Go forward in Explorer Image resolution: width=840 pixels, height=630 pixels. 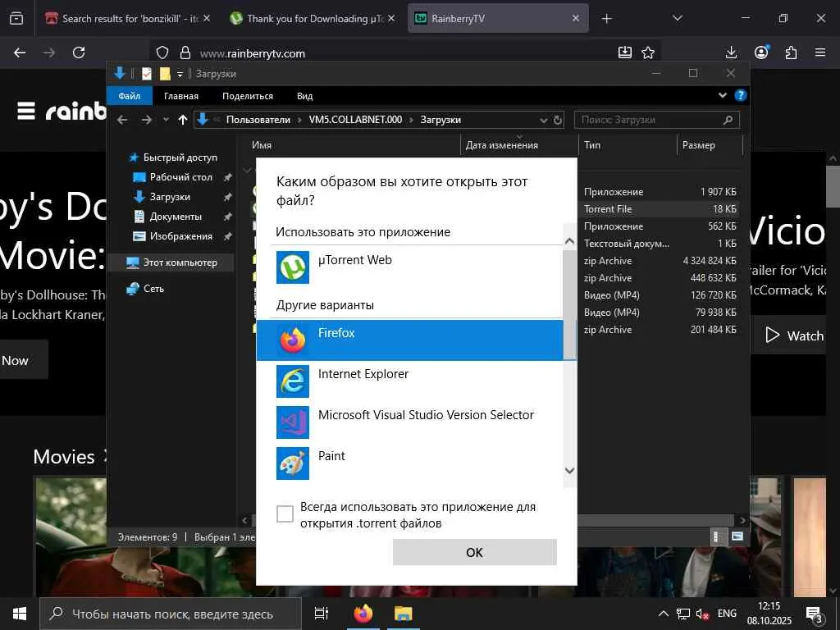tap(147, 120)
